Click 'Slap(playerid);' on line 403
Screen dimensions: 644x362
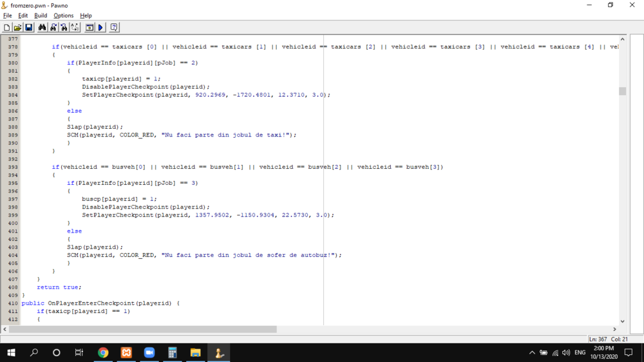click(x=95, y=247)
